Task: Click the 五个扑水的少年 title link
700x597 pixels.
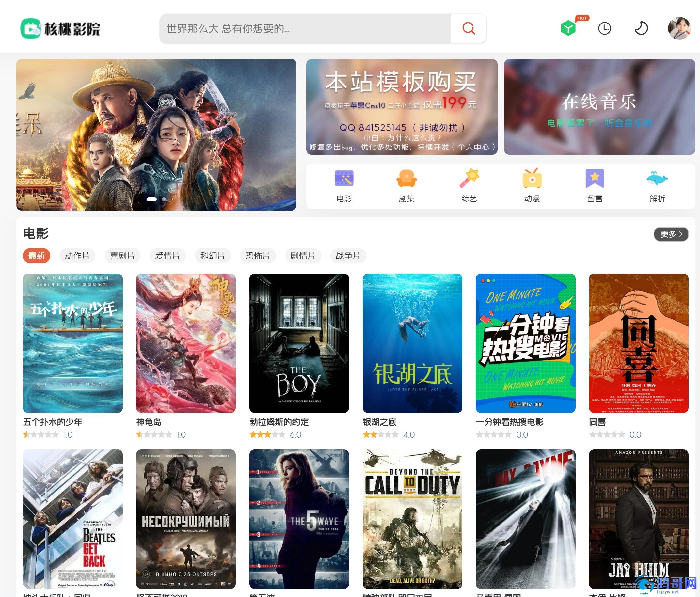Action: tap(53, 422)
